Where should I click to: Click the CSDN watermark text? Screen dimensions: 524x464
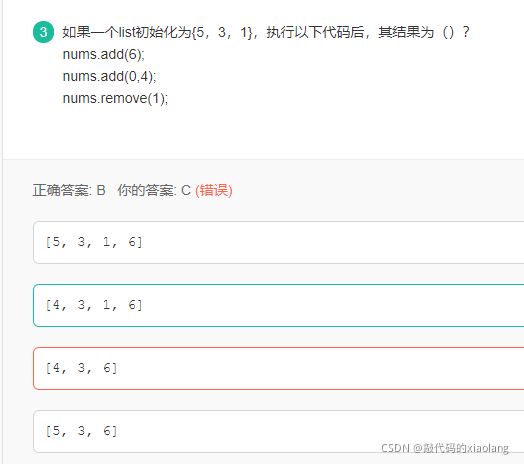(395, 448)
